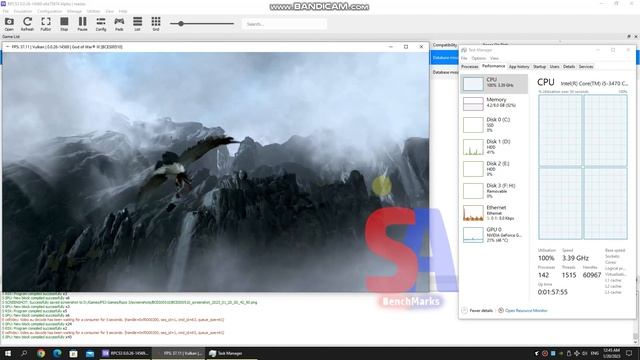640x360 pixels.
Task: Click Fewer details in Task Manager
Action: pos(477,311)
